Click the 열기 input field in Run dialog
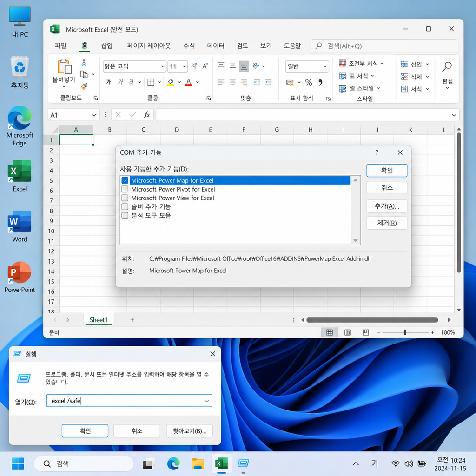The width and height of the screenshot is (476, 476). point(129,401)
